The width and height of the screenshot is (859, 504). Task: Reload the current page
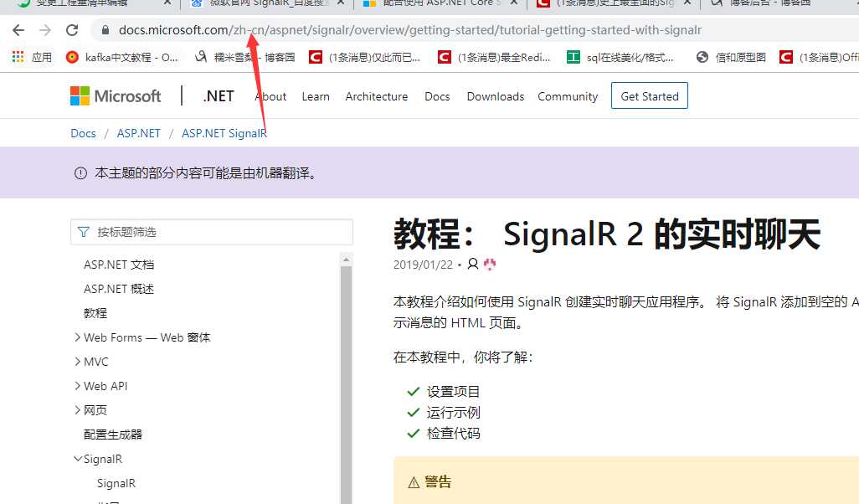click(72, 30)
